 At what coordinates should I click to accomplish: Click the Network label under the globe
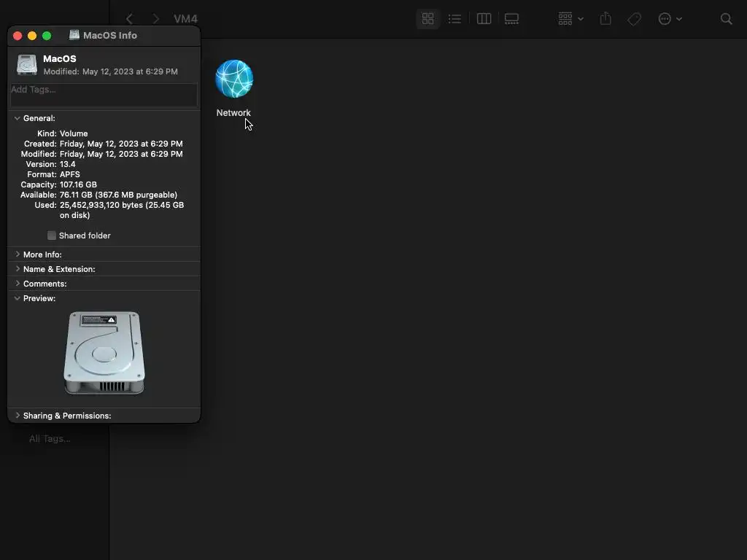[233, 113]
